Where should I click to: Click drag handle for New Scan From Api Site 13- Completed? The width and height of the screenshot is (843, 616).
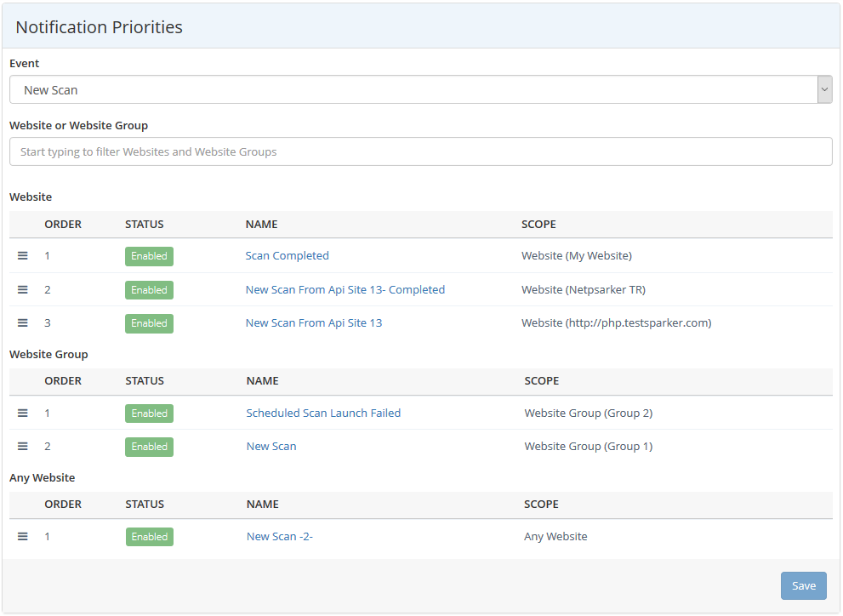23,290
